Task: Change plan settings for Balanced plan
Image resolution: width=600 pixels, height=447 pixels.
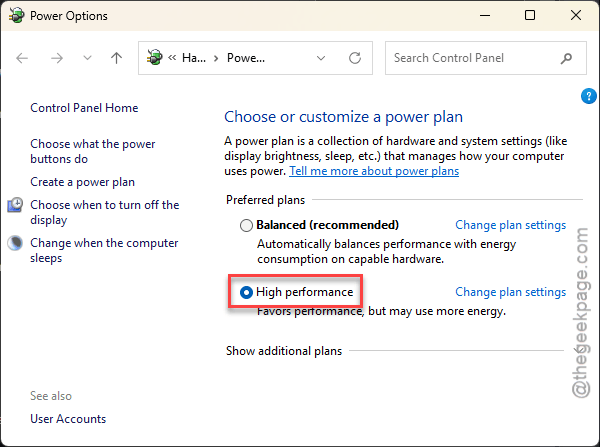Action: pyautogui.click(x=510, y=225)
